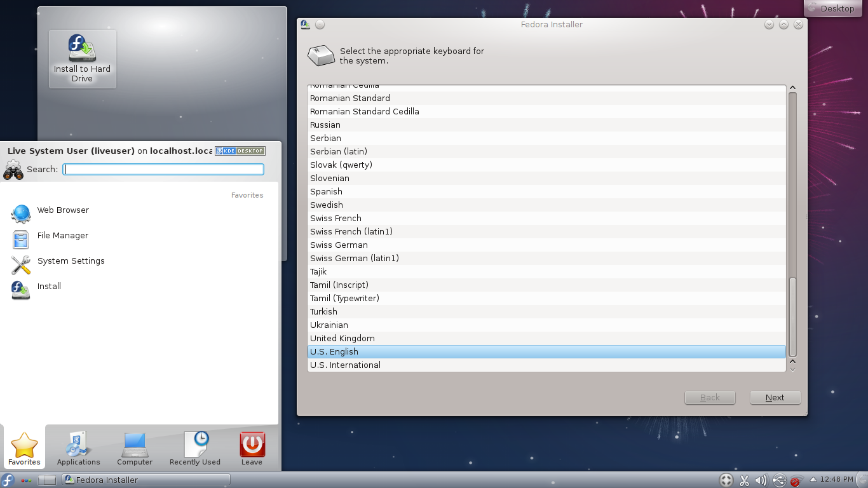Viewport: 868px width, 488px height.
Task: Click the keyboard icon in installer header
Action: pos(321,55)
